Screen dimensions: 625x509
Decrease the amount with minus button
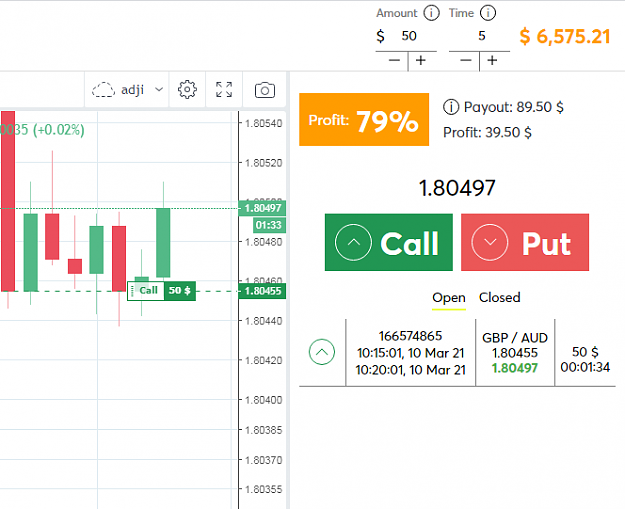pyautogui.click(x=394, y=61)
